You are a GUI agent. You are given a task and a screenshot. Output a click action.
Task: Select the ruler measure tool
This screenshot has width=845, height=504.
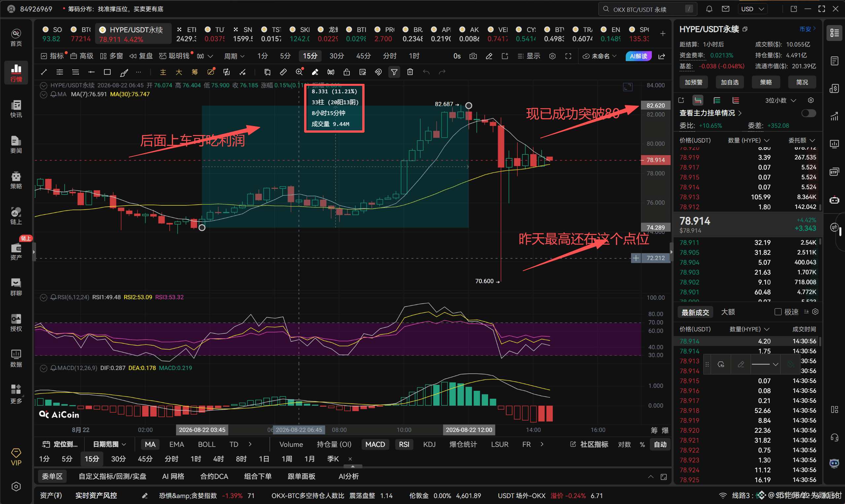point(283,72)
